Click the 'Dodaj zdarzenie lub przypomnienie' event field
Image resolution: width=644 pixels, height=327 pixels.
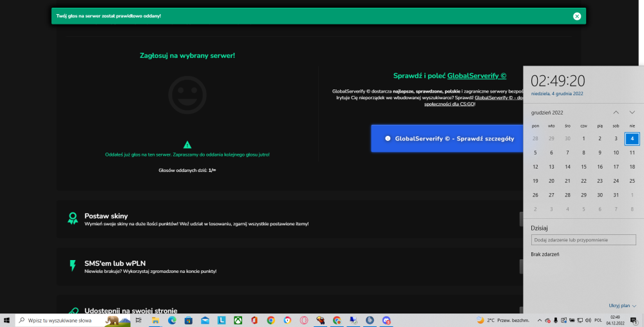(583, 239)
